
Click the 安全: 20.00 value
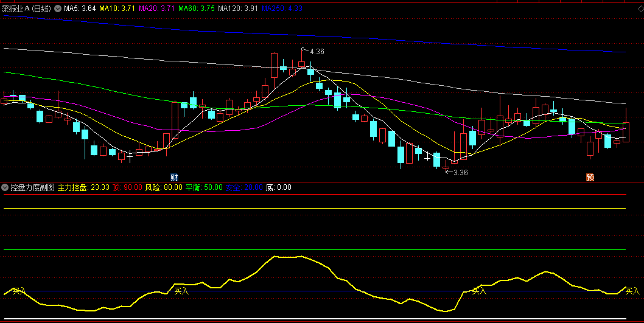(x=244, y=187)
